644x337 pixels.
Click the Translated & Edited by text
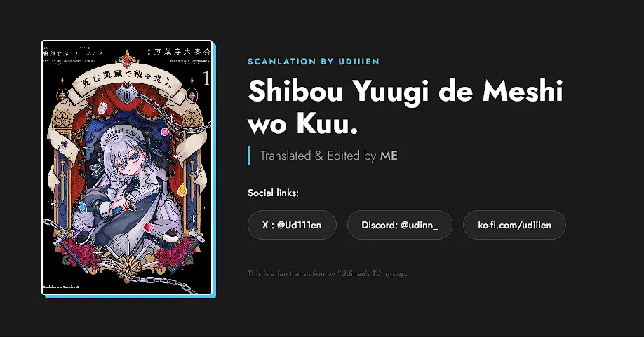pos(318,156)
